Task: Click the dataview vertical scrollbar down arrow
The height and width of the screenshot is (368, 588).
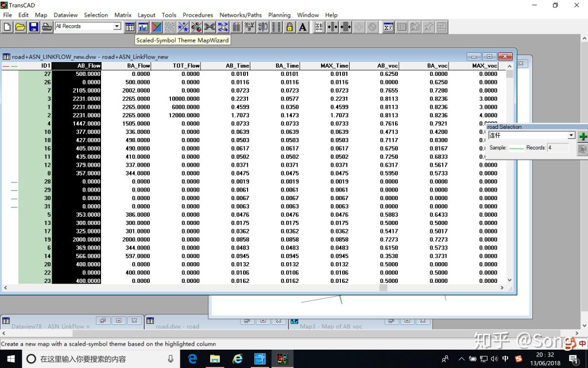Action: (509, 280)
